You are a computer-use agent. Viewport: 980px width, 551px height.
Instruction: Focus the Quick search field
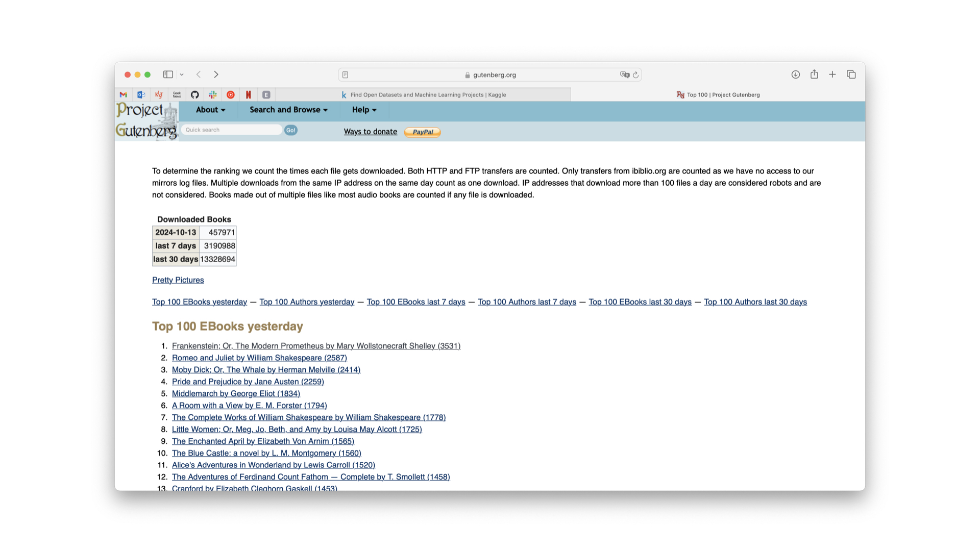click(232, 130)
